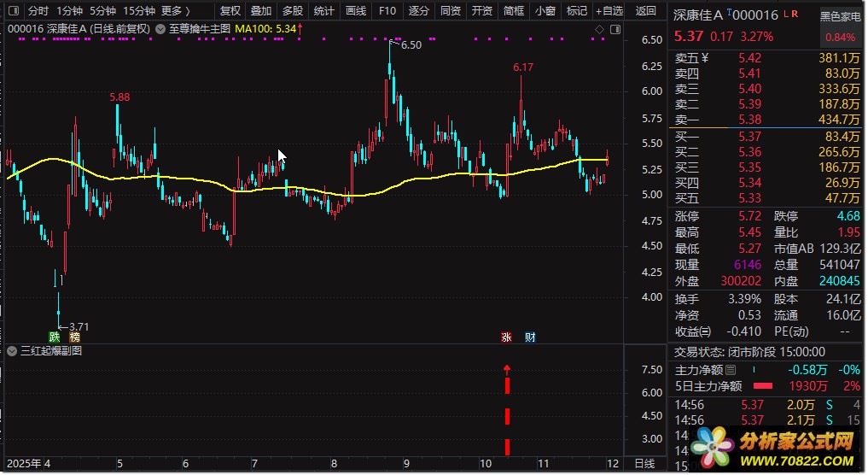Click the 主力净额 detail icon

click(731, 370)
